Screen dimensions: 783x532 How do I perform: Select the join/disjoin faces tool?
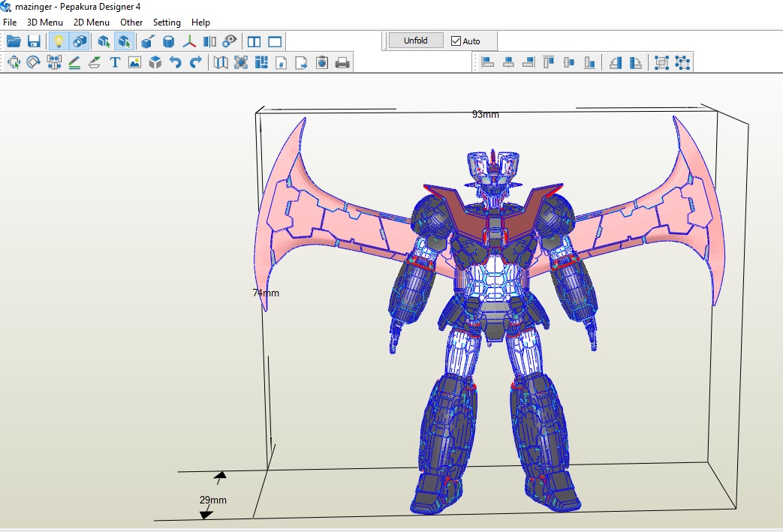coord(54,62)
